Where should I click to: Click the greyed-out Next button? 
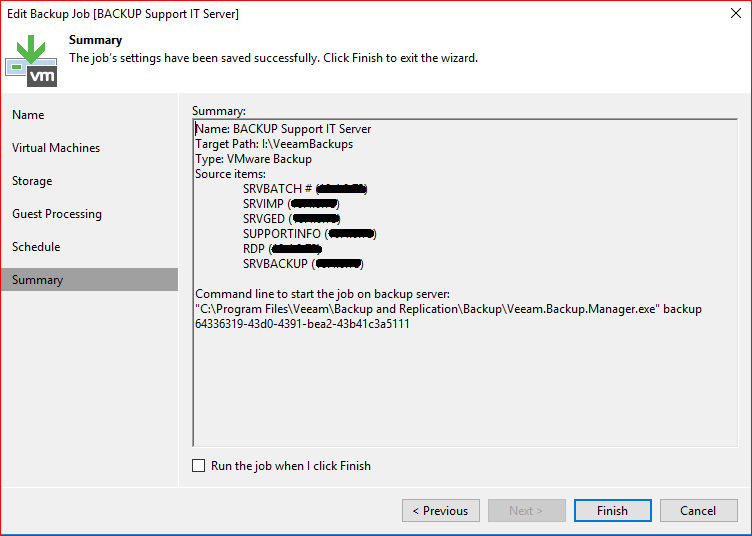[x=526, y=511]
